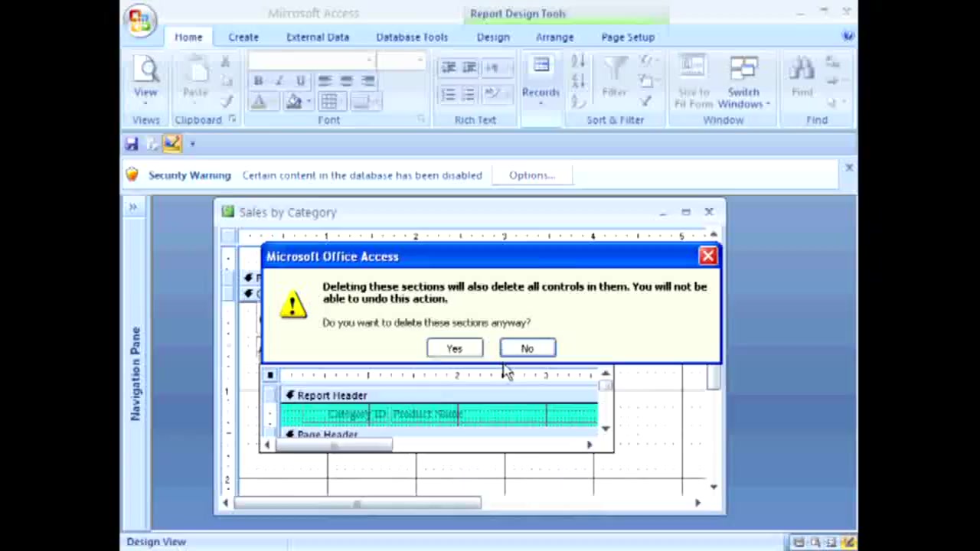Viewport: 980px width, 551px height.
Task: Click the Options button in Security Warning bar
Action: (531, 174)
